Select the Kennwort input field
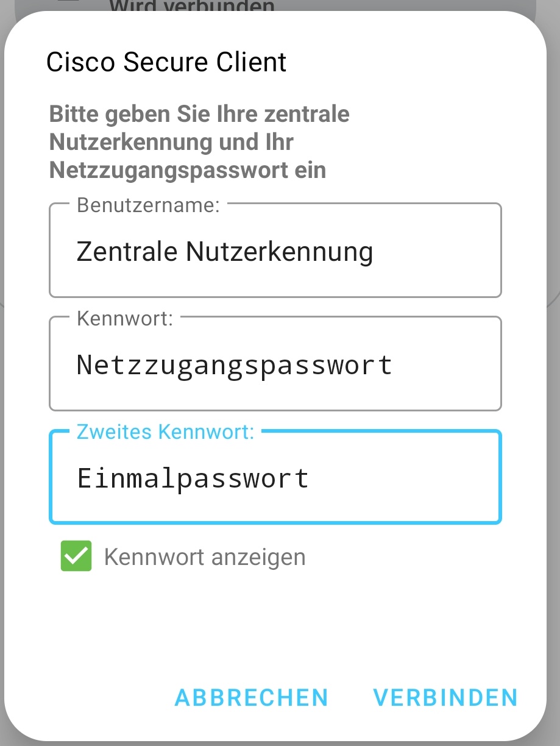 (x=275, y=364)
